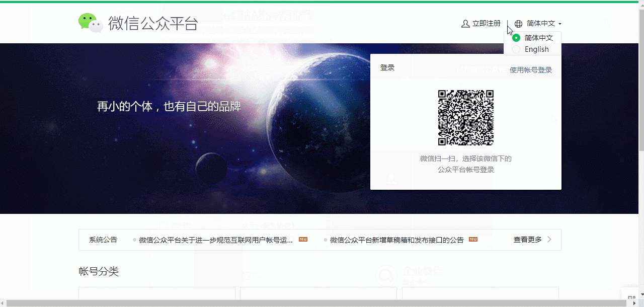The width and height of the screenshot is (644, 307).
Task: Click the person icon beside 立即注册
Action: coord(465,23)
